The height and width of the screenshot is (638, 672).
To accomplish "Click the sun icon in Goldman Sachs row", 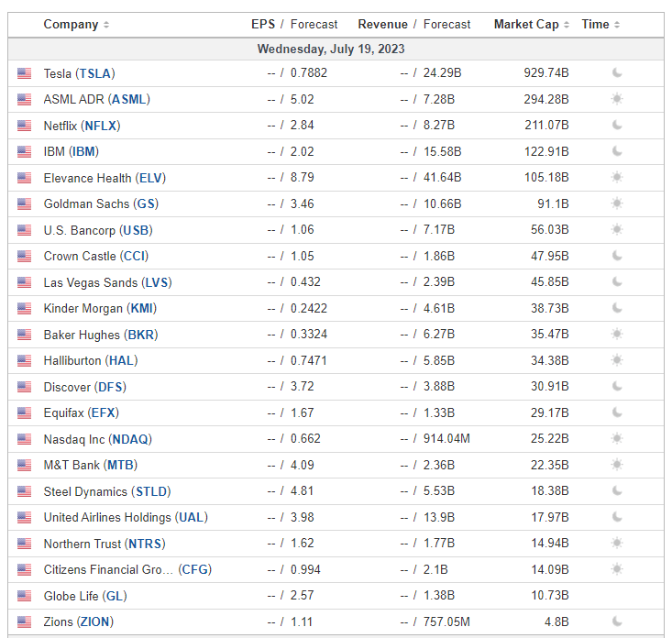I will pyautogui.click(x=617, y=203).
